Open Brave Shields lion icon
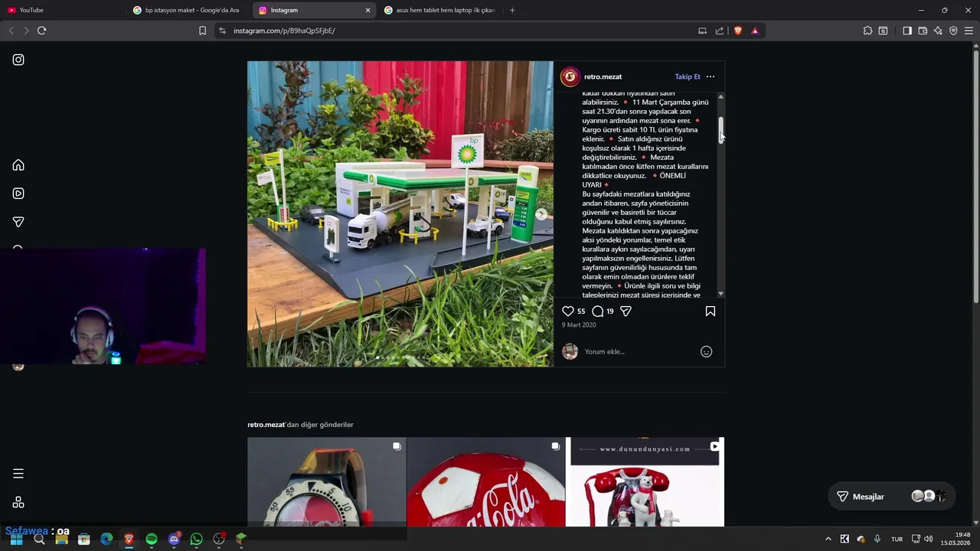Screen dimensions: 980x551 coord(738,31)
